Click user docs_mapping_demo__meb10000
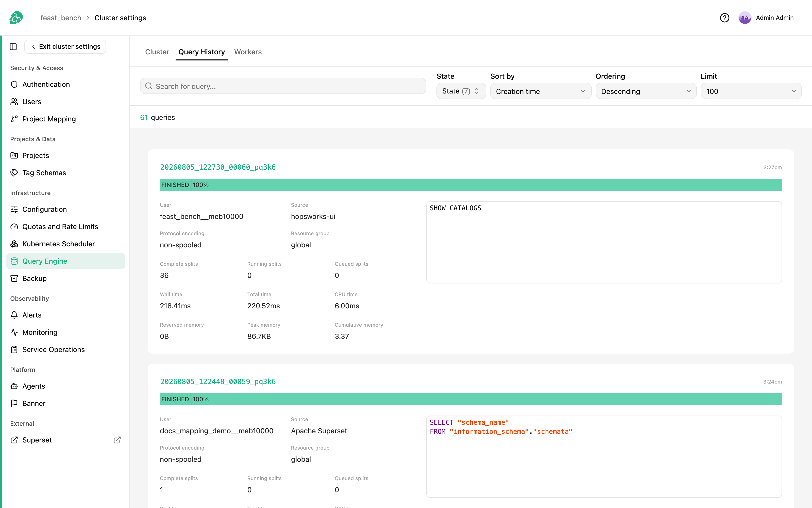 (x=216, y=431)
